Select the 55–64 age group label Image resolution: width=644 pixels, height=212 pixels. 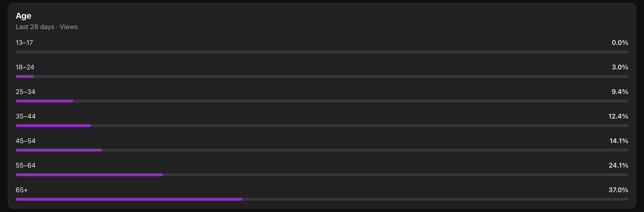point(25,165)
